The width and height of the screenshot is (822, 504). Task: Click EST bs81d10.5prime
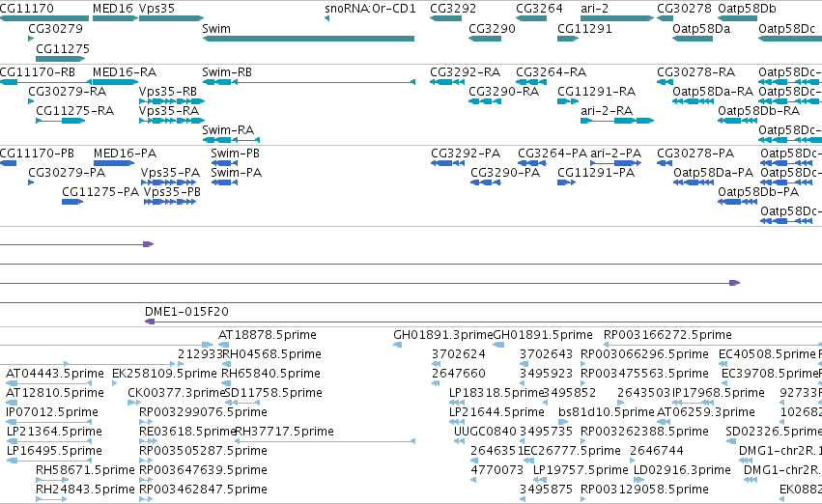(x=607, y=412)
